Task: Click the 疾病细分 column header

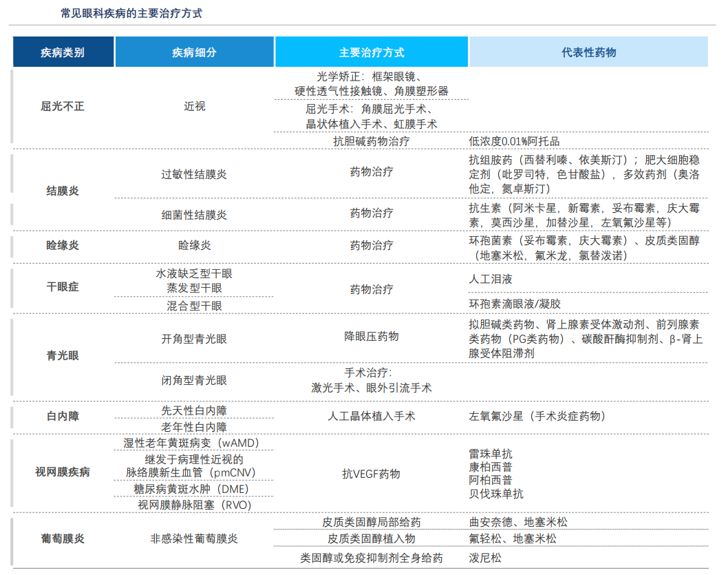Action: click(194, 52)
